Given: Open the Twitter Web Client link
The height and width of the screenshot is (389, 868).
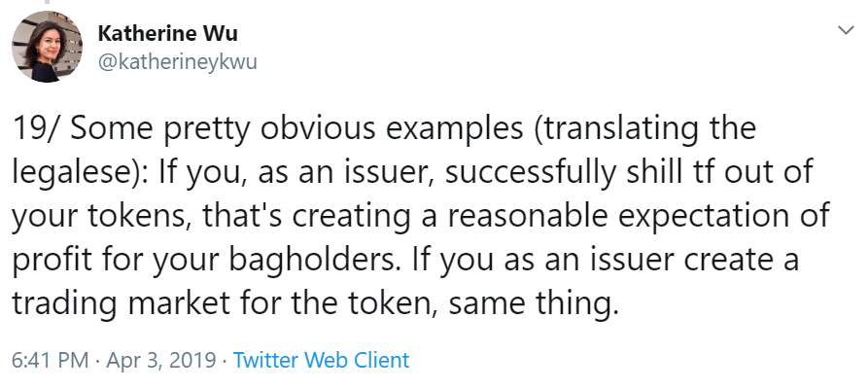Looking at the screenshot, I should [322, 360].
